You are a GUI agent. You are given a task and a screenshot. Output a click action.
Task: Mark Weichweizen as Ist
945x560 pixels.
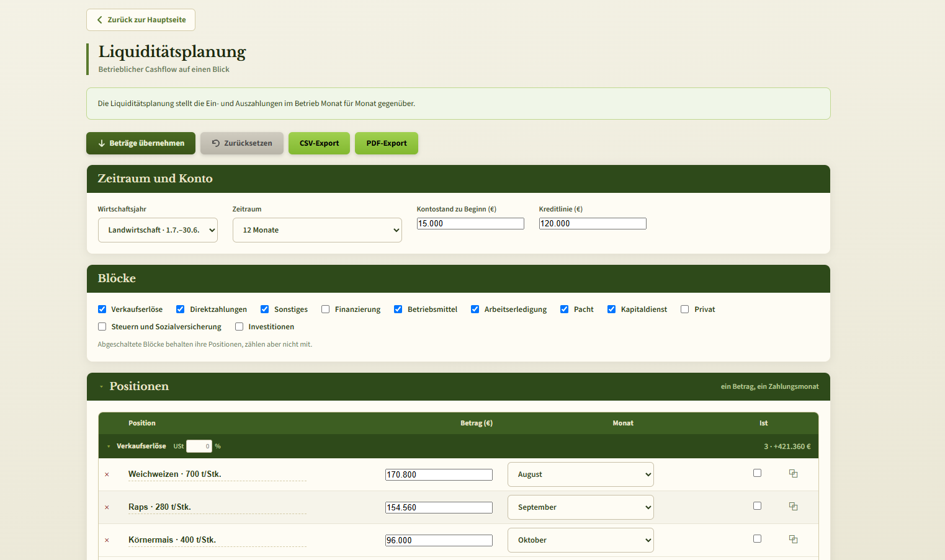coord(757,473)
